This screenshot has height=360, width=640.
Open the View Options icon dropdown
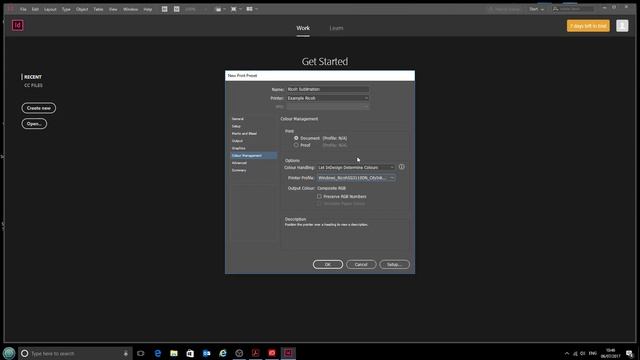point(220,9)
